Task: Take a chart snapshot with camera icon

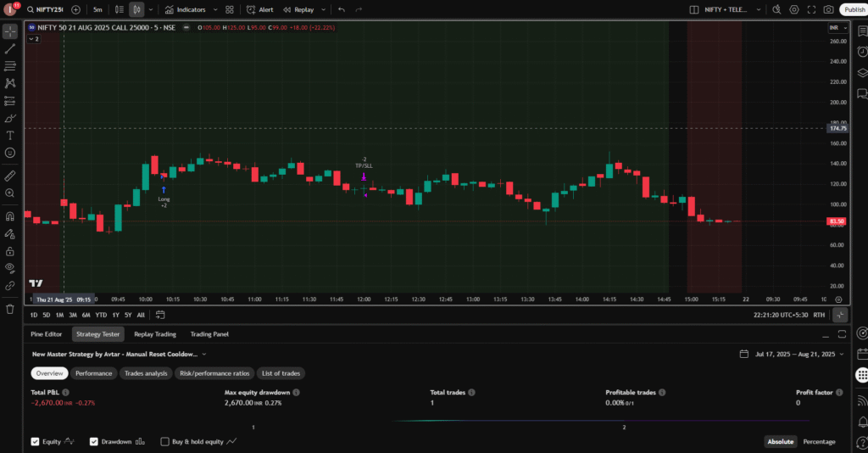Action: coord(829,9)
